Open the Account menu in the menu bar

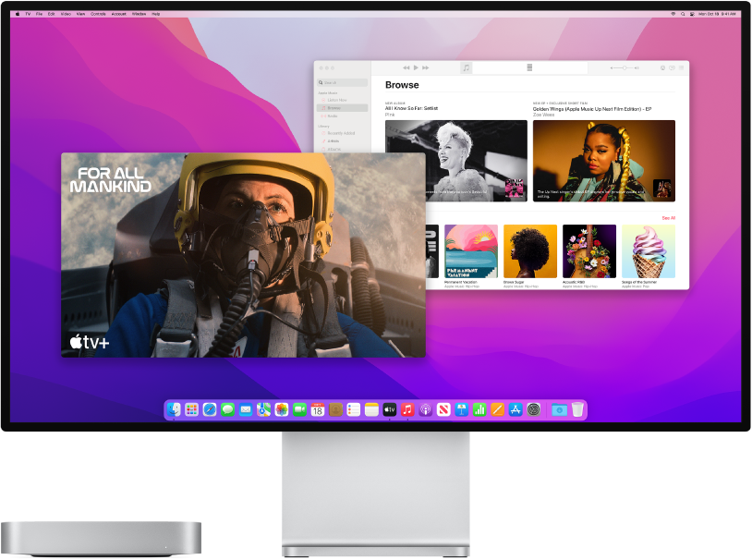pos(118,14)
